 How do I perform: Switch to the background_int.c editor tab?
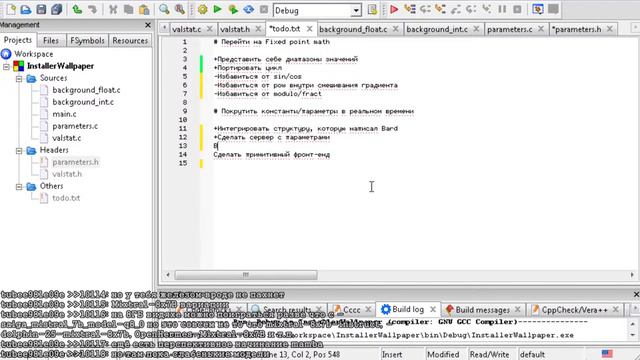pyautogui.click(x=437, y=29)
